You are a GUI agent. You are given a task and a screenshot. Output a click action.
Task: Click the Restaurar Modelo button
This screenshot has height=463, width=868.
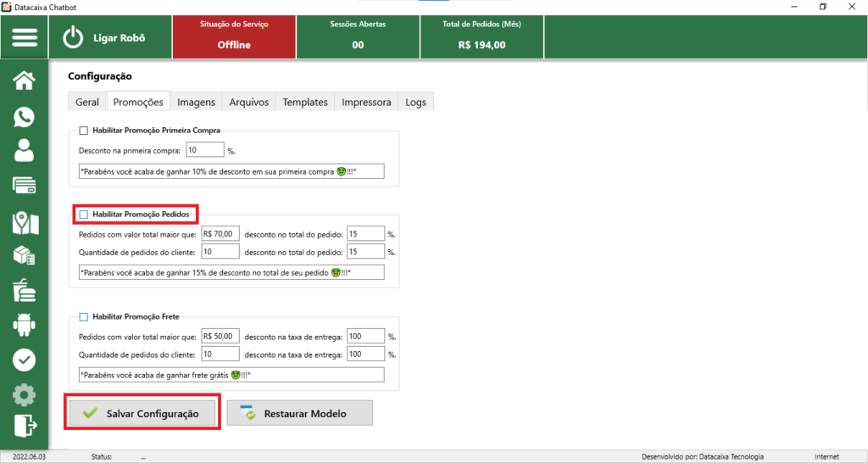(299, 413)
